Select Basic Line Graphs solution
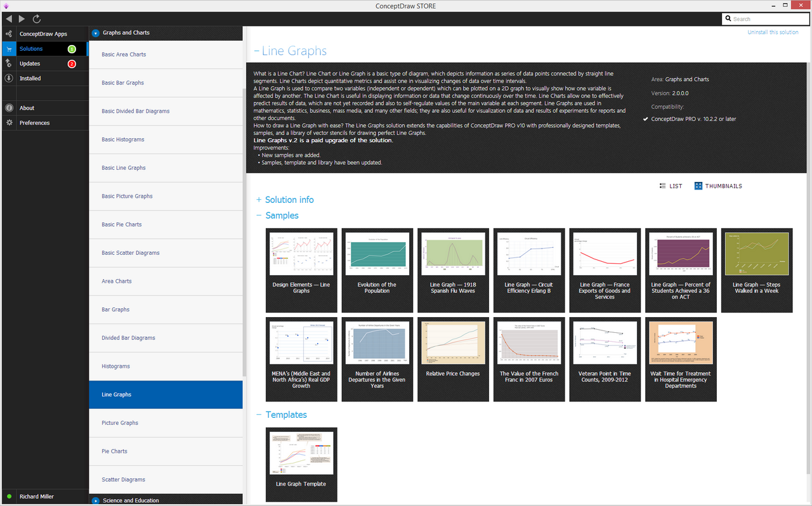The height and width of the screenshot is (506, 812). pos(166,168)
